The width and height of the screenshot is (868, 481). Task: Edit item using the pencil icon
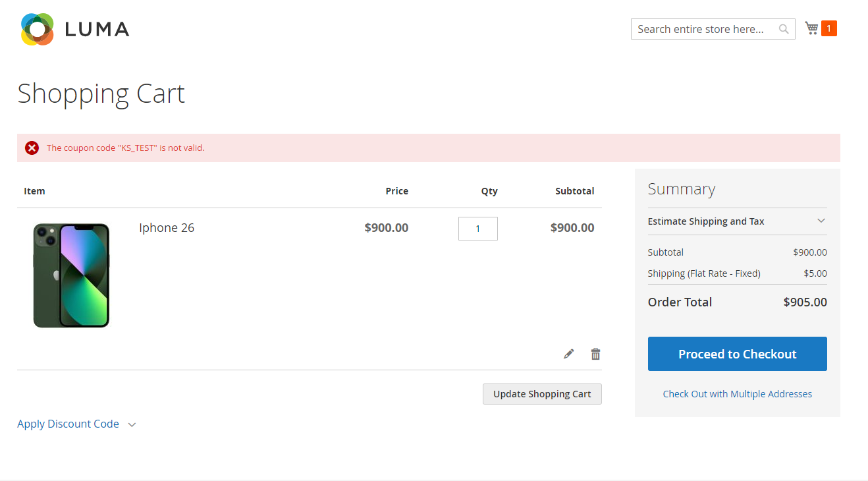coord(569,354)
